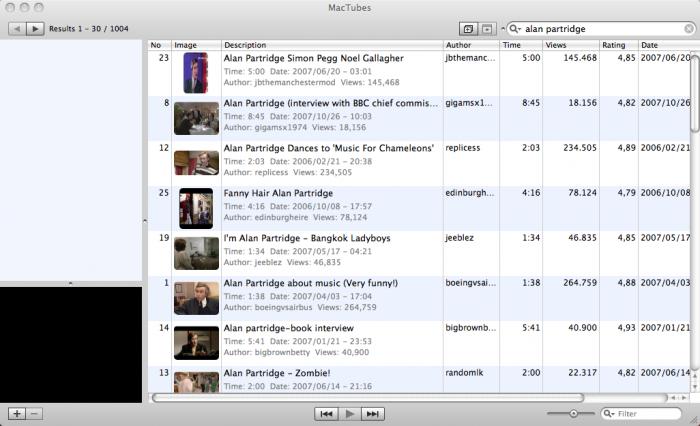Add a playlist with plus button
This screenshot has width=700, height=426.
coord(17,413)
